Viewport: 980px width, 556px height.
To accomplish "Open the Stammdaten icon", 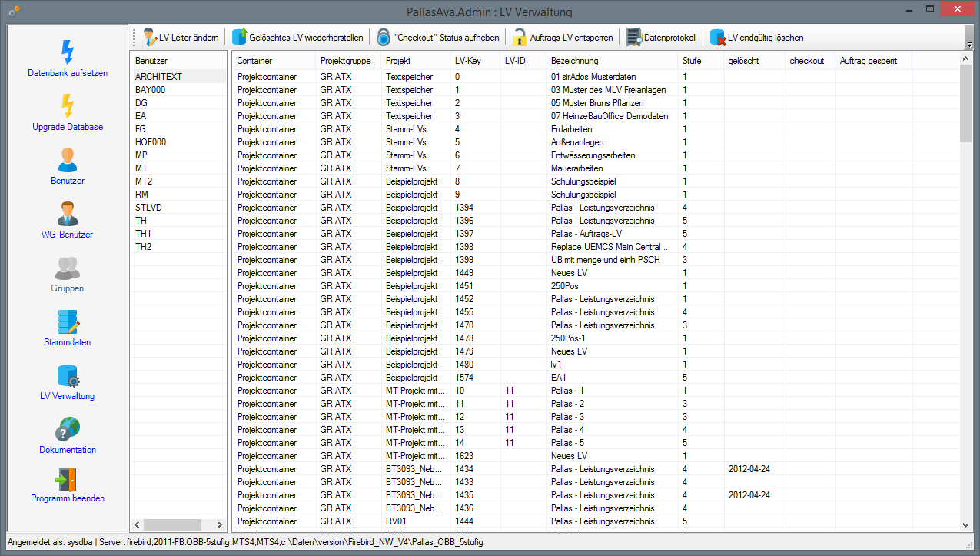I will (x=68, y=321).
